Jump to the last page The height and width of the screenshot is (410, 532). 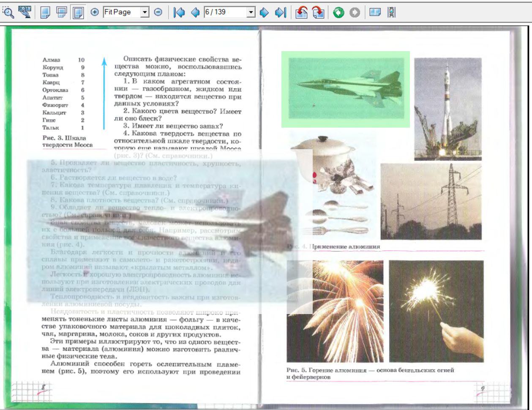pos(280,13)
